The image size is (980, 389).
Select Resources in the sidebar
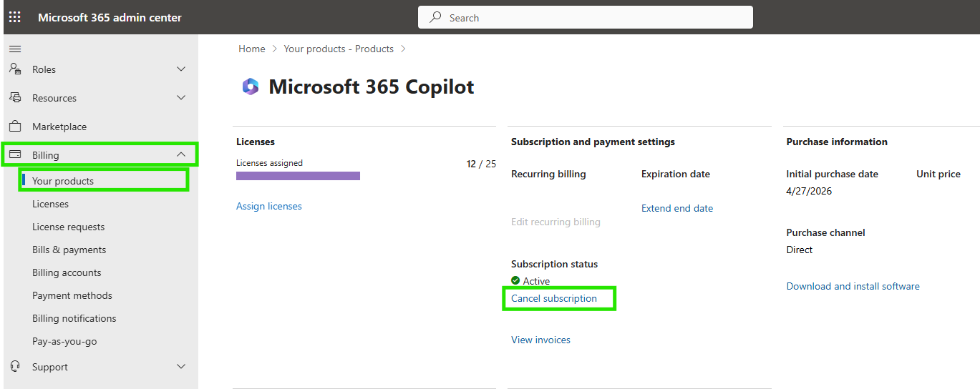pos(54,98)
